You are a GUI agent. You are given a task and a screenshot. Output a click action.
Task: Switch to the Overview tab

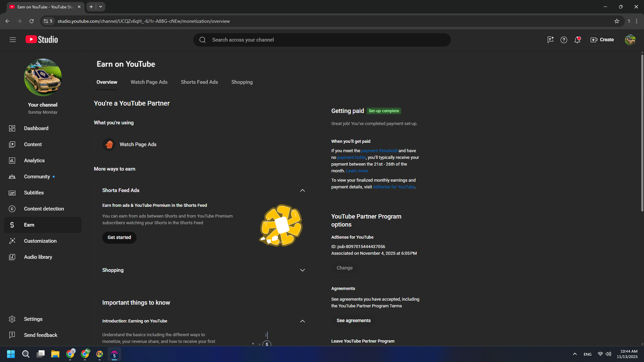107,82
